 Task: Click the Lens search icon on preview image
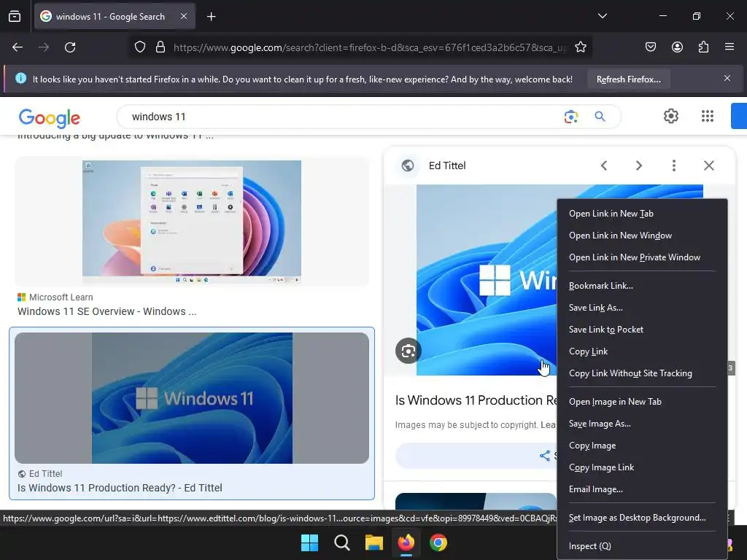409,351
